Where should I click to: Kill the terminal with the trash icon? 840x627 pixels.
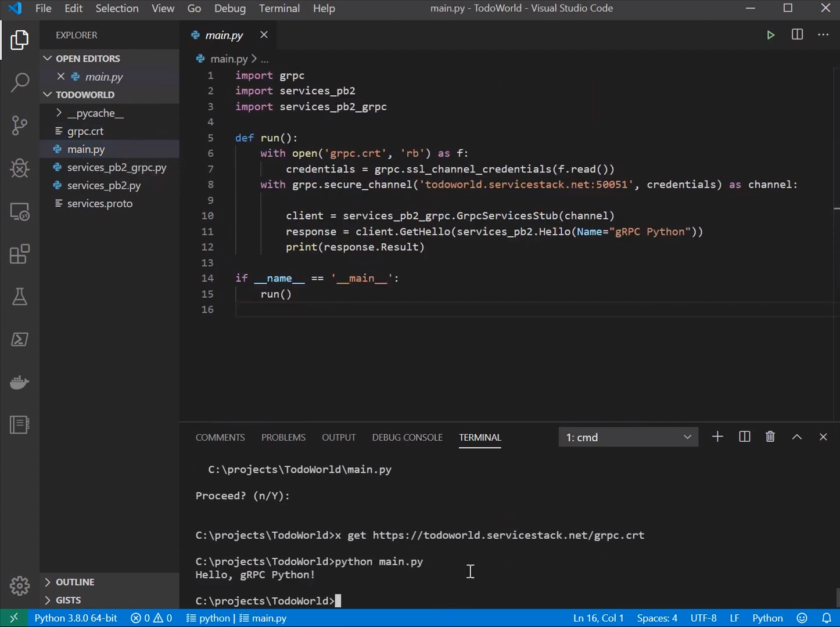(x=770, y=437)
